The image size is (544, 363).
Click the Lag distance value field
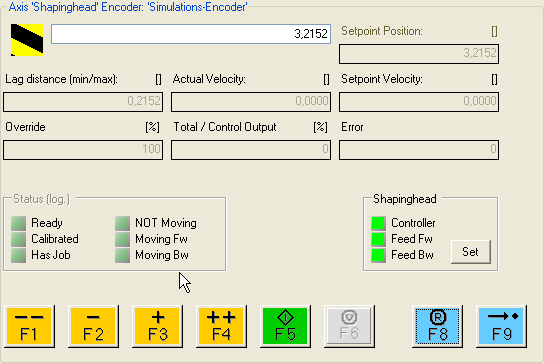coord(83,102)
